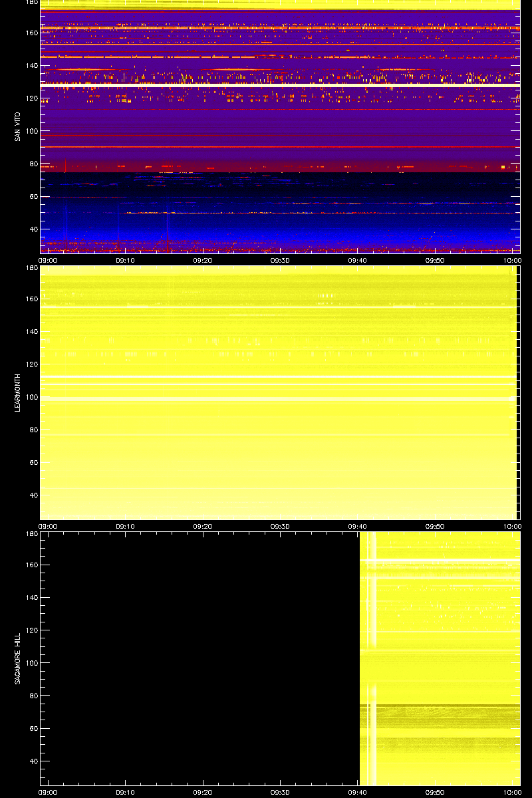
Task: Pick the 60 frequency tick on Sagamore Hill axis
Action: 33,728
